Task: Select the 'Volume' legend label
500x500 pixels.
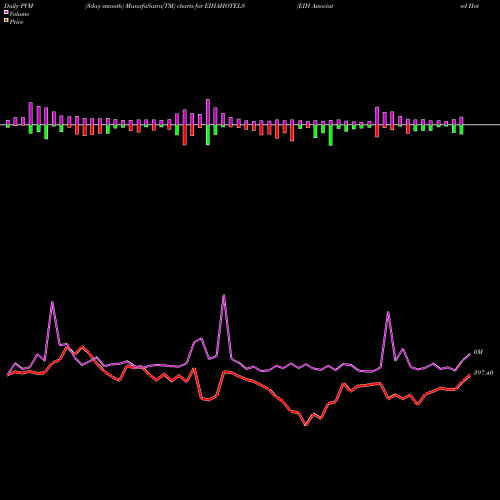Action: (x=19, y=14)
